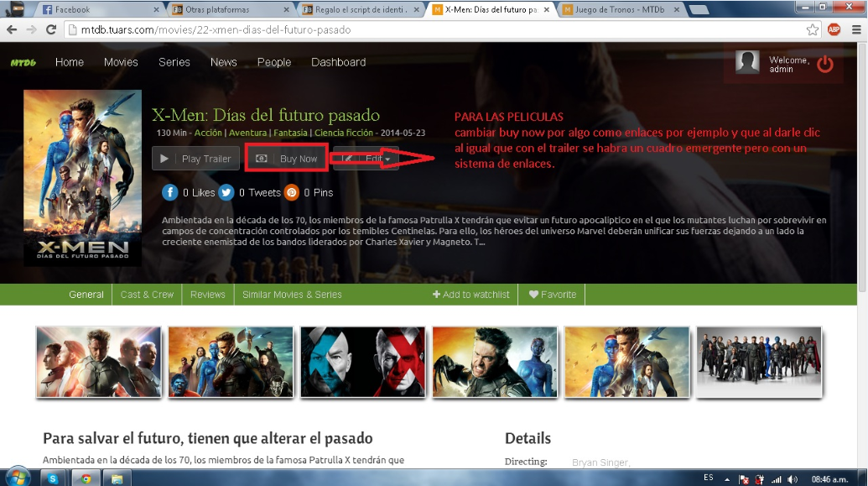The image size is (868, 486).
Task: Bookmark this page with the star icon
Action: pos(813,30)
